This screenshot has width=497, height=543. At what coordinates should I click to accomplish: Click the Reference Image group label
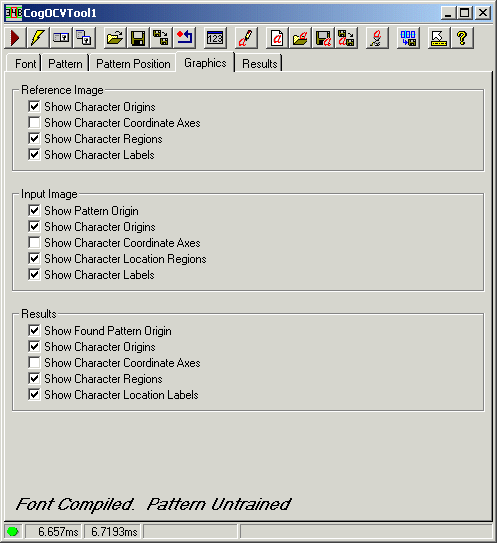click(62, 90)
